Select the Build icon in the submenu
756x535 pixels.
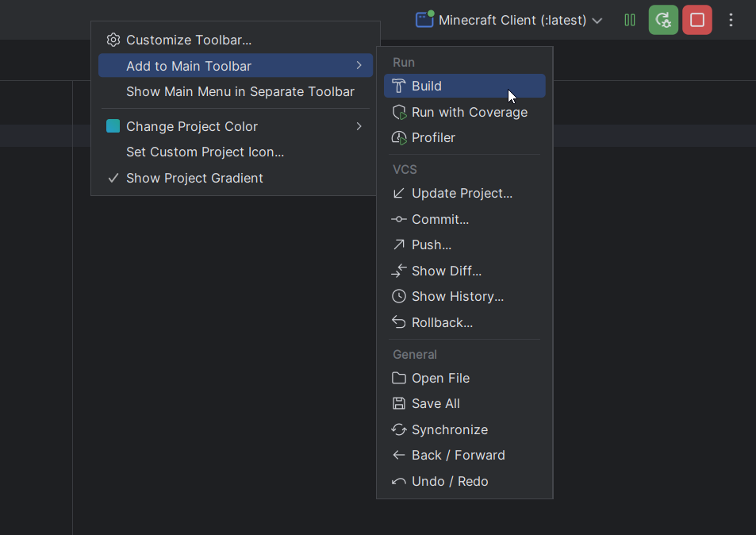pyautogui.click(x=398, y=85)
